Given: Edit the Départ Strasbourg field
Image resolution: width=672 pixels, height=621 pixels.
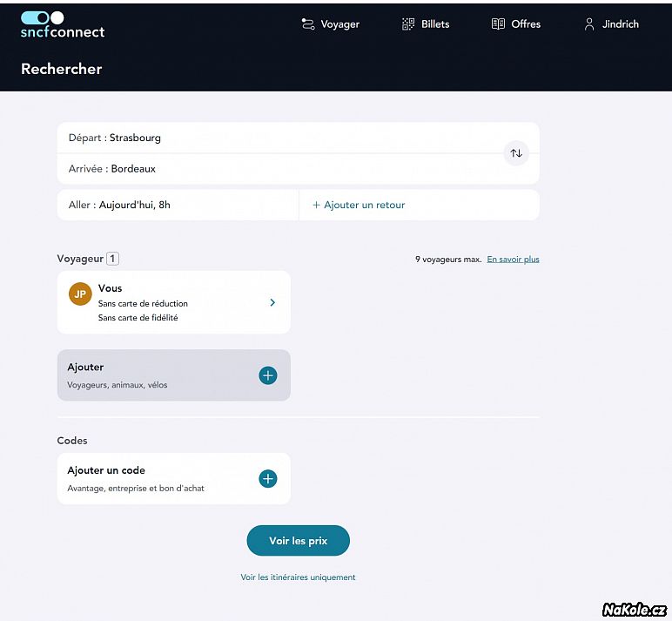Looking at the screenshot, I should 279,138.
